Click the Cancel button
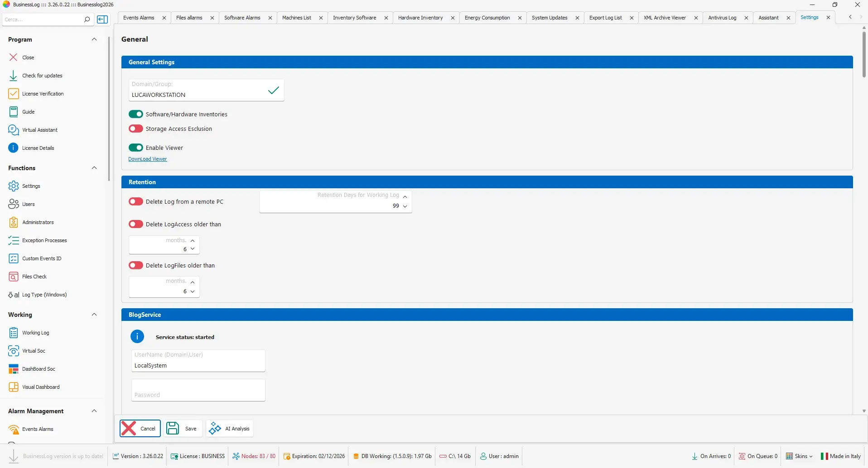Screen dimensions: 868x468 coord(140,428)
